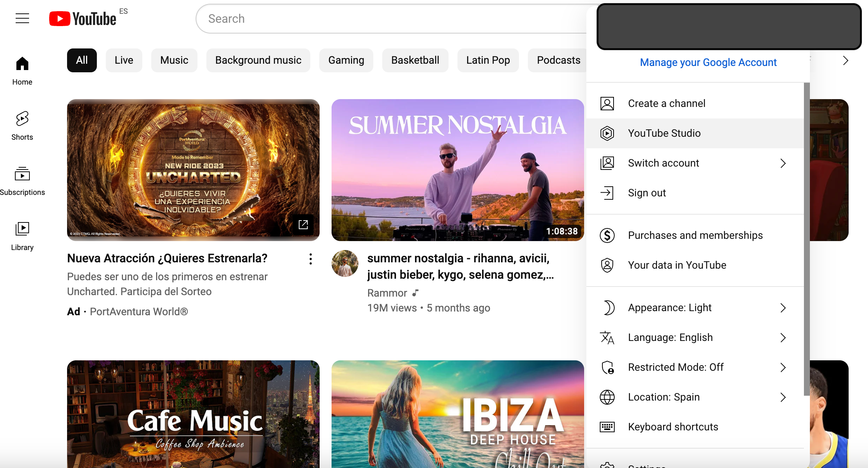Open Nueva Atracción ¿Quieres Estrenarla? title
The height and width of the screenshot is (468, 868).
(167, 258)
